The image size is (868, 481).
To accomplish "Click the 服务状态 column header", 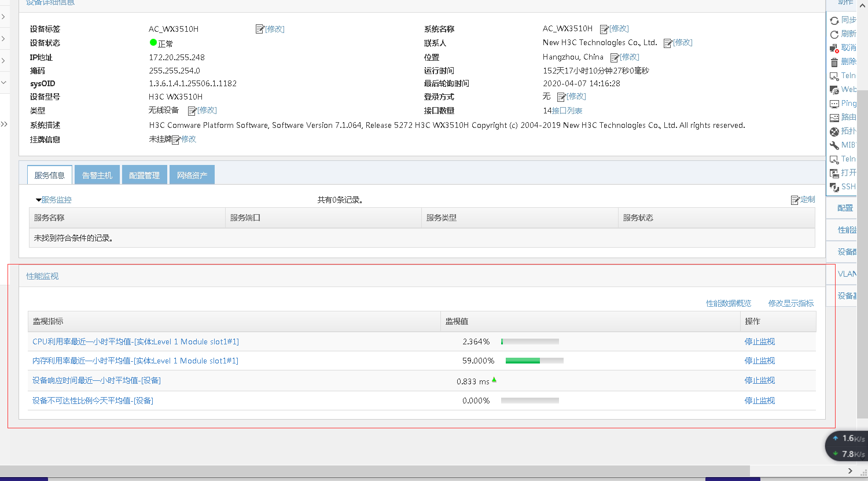I will coord(717,218).
